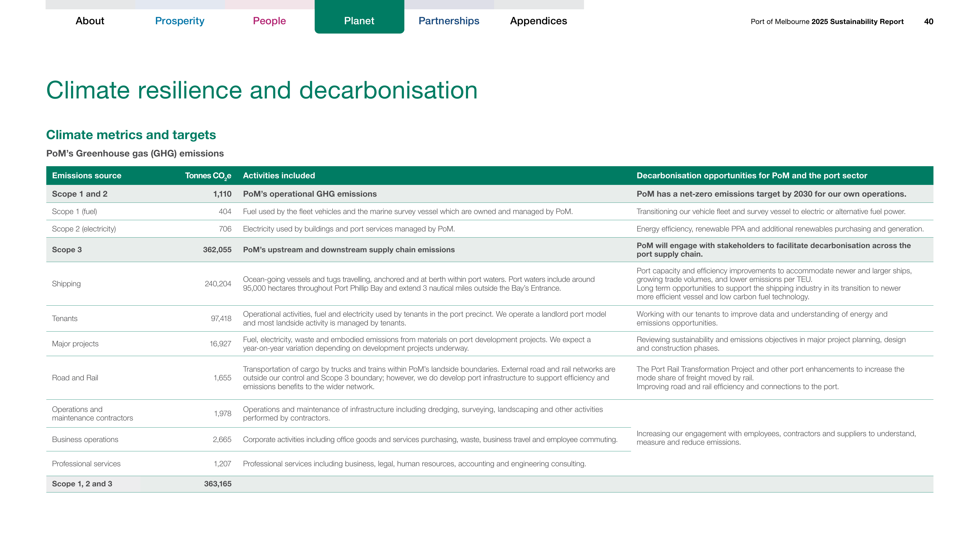Click the net-zero emissions target by 2030 statement
This screenshot has width=980, height=551.
tap(771, 194)
